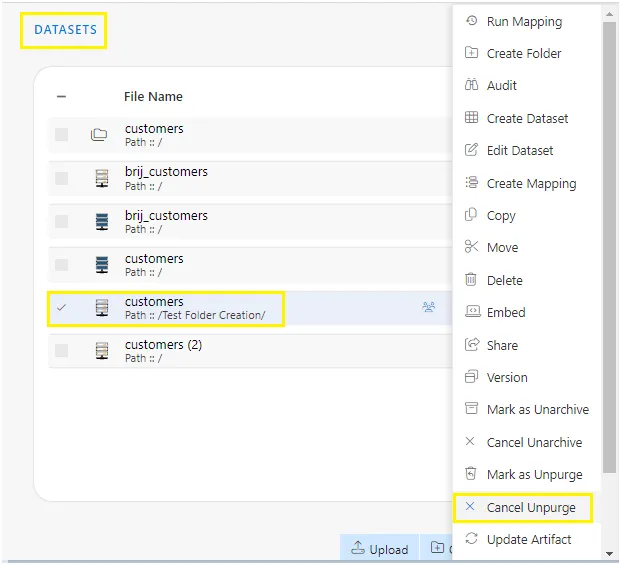Choose Edit Dataset menu entry
Screen dimensions: 621x565
pyautogui.click(x=526, y=150)
